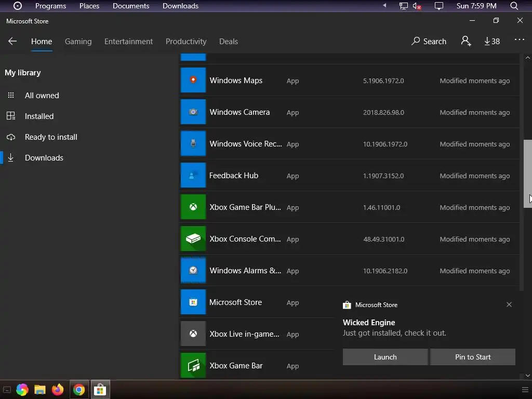Switch to the Home tab
The width and height of the screenshot is (532, 399).
42,42
